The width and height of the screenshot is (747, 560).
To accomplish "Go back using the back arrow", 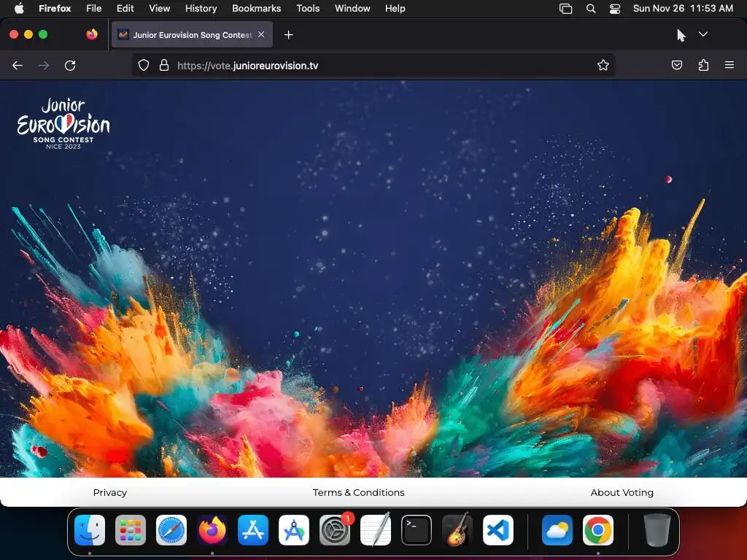I will pos(18,65).
